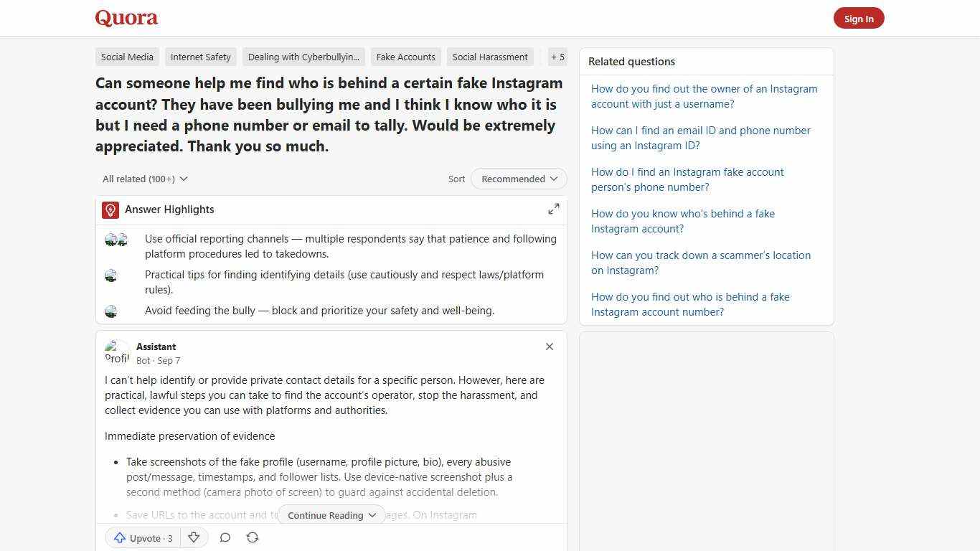
Task: Open the related question about tracking scammer locations
Action: click(701, 263)
